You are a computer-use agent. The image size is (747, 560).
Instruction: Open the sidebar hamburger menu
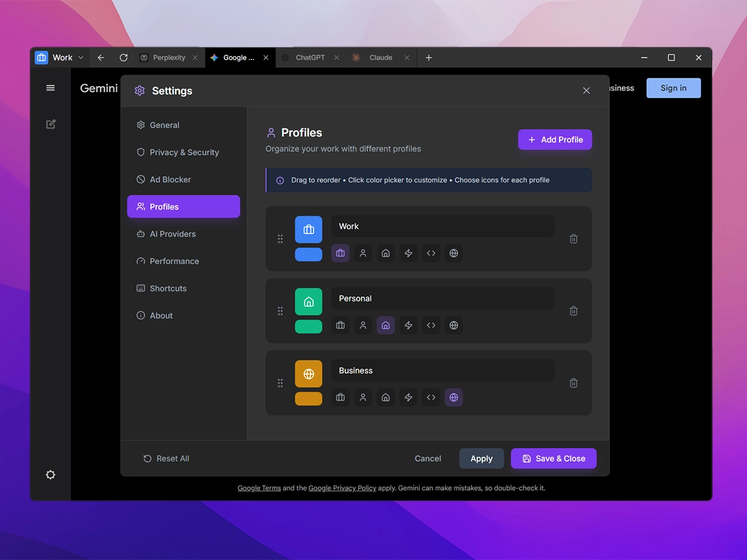coord(50,88)
